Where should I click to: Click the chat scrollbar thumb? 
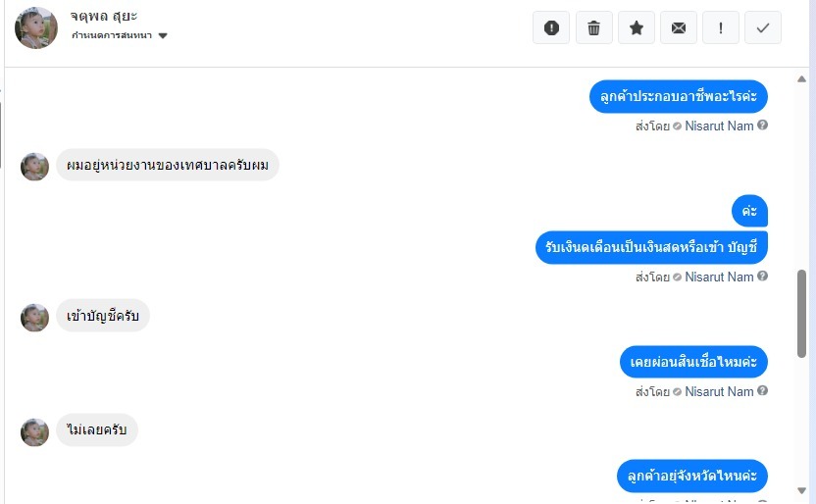801,314
